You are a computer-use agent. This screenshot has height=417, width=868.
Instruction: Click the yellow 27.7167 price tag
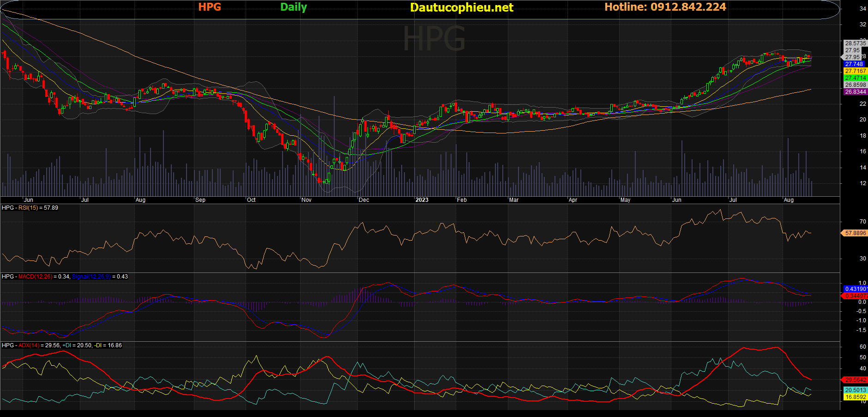(x=855, y=71)
